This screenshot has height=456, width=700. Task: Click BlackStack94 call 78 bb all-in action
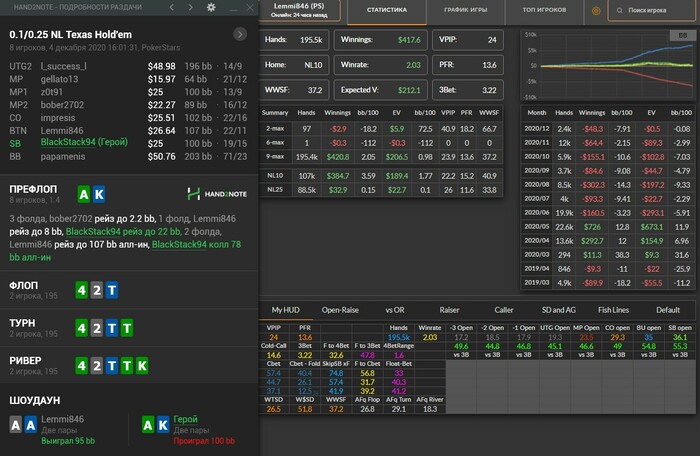pyautogui.click(x=125, y=251)
